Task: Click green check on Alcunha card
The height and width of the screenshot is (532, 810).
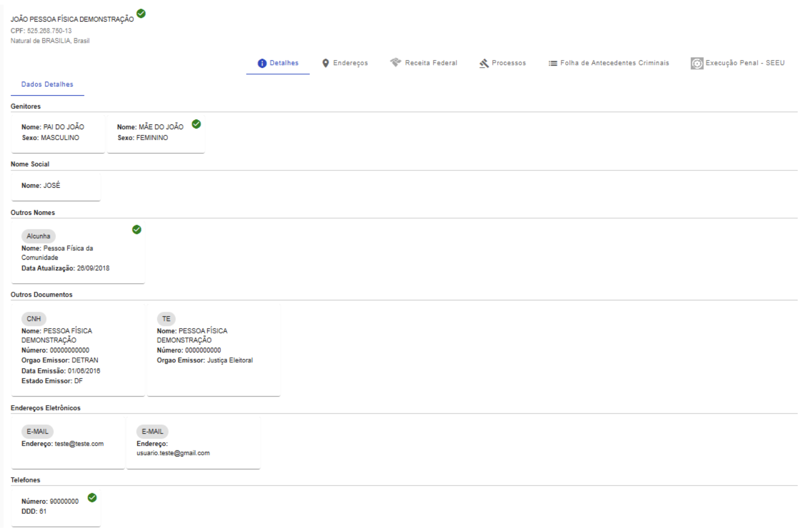Action: 136,230
